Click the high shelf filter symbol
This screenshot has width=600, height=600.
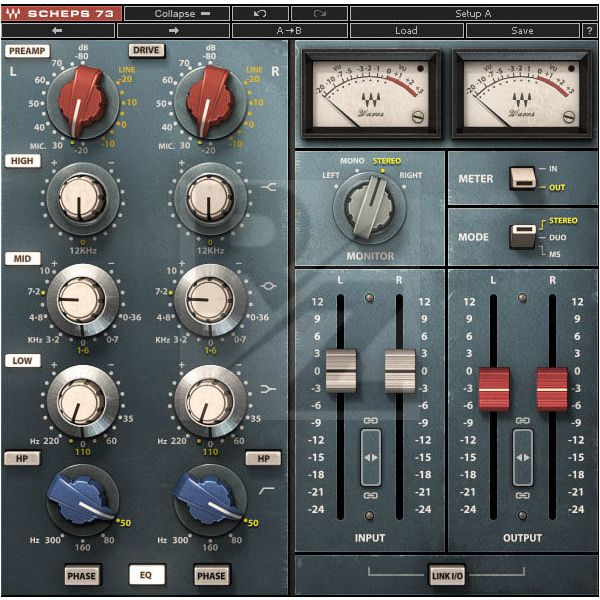click(269, 187)
